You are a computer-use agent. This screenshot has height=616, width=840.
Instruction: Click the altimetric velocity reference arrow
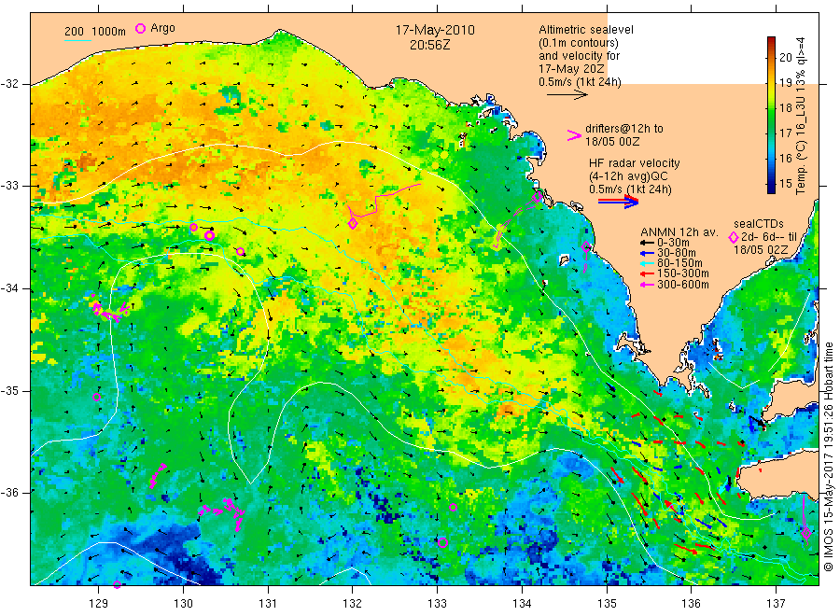567,95
